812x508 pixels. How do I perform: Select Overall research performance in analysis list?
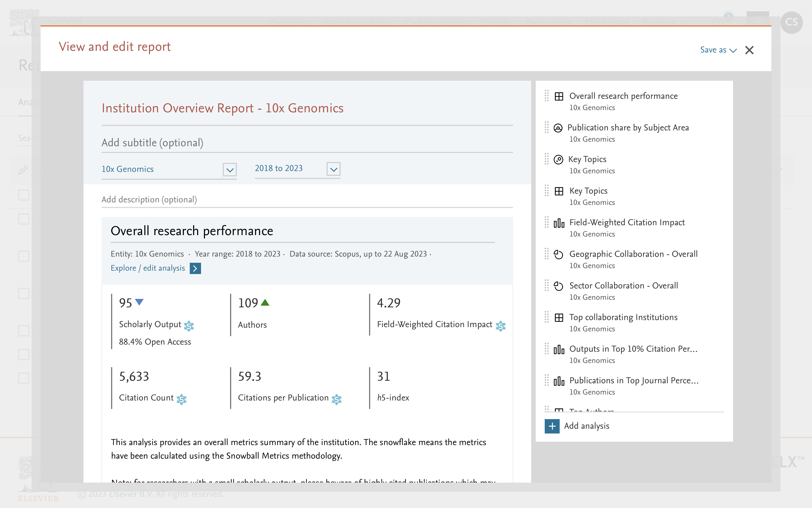(x=623, y=96)
